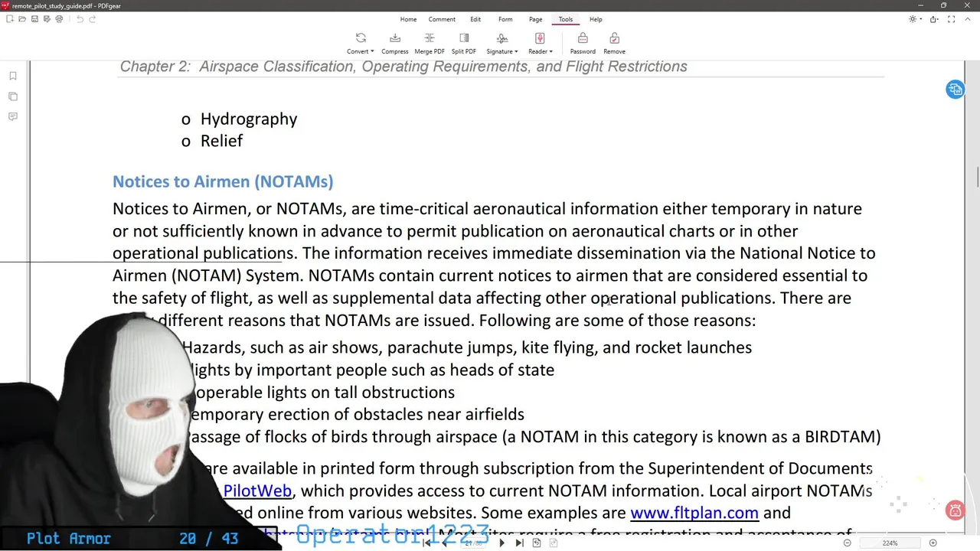Screen dimensions: 980x551
Task: Open the theme brightness dropdown
Action: pos(914,19)
